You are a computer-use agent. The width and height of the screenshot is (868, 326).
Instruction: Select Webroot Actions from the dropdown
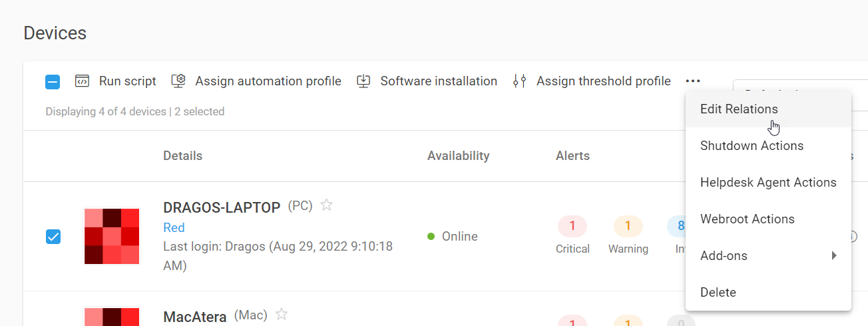[x=768, y=219]
